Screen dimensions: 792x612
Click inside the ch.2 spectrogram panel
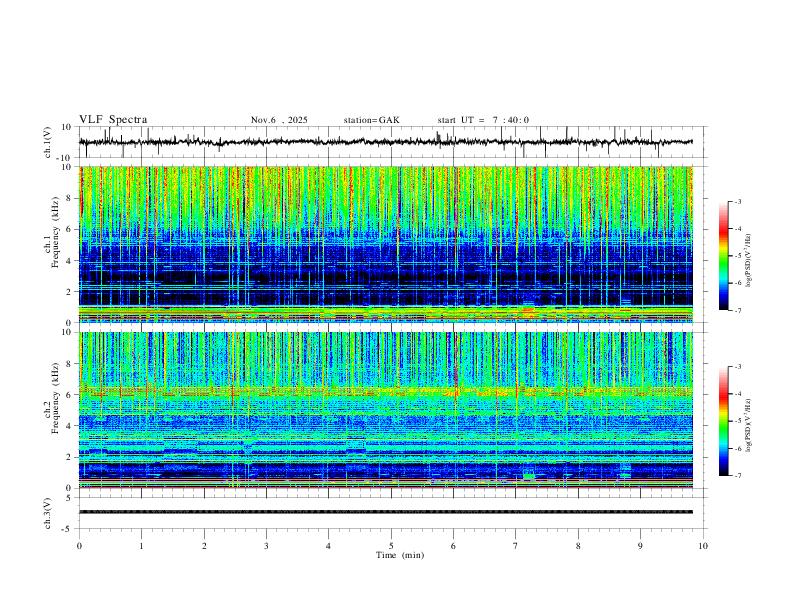[x=385, y=410]
